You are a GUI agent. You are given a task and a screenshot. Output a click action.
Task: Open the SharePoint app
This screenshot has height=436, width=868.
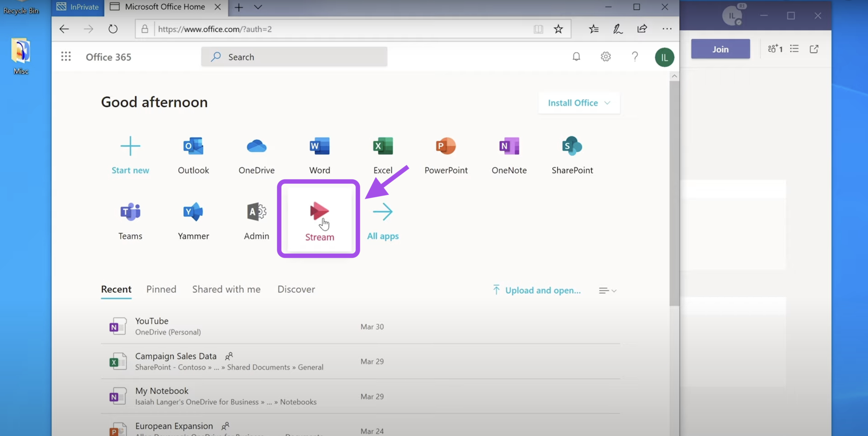pyautogui.click(x=572, y=155)
